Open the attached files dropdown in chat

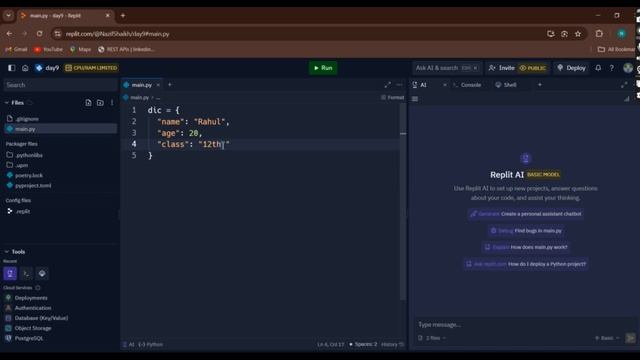[x=432, y=338]
